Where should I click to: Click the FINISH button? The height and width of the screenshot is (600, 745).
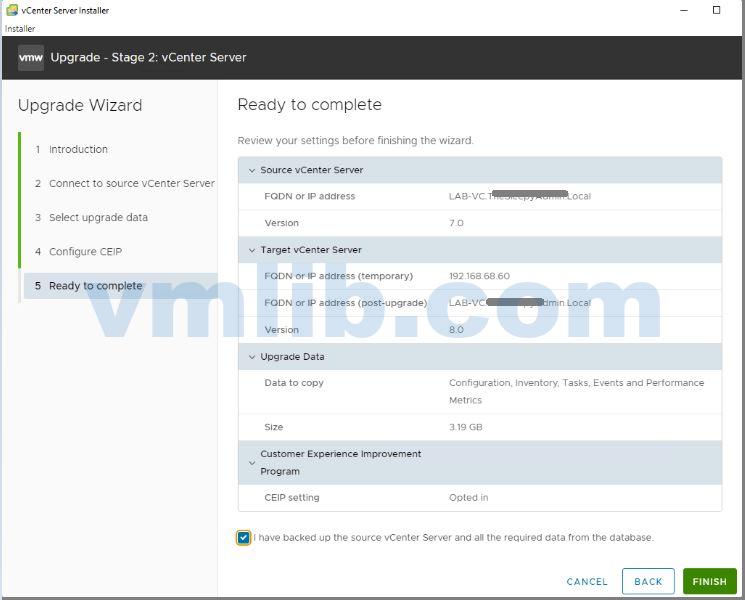coord(709,581)
